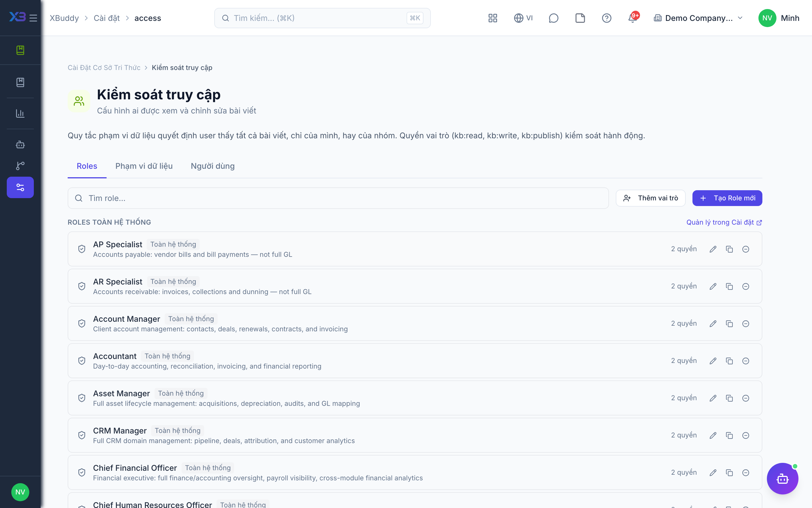Click the Thêm vai trò button
812x508 pixels.
(x=650, y=198)
